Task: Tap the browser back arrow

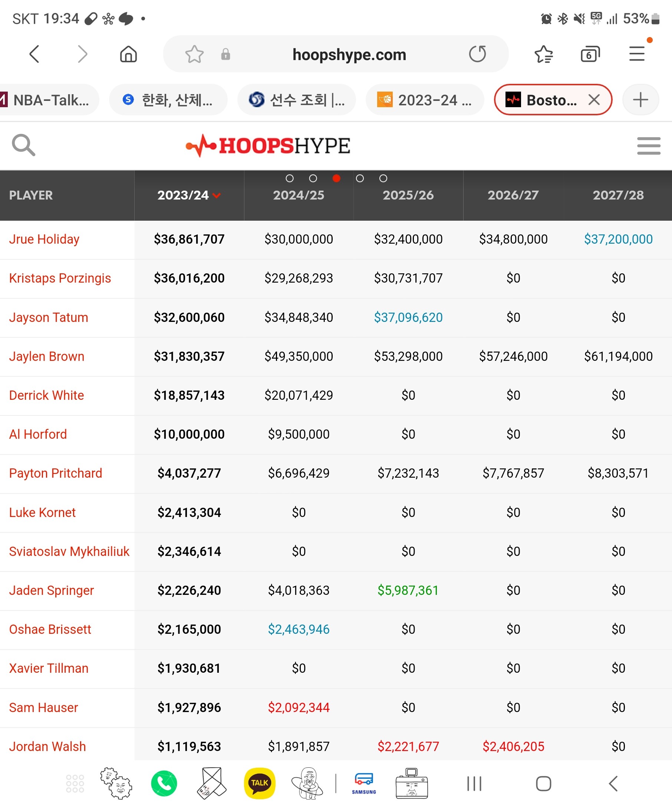Action: pyautogui.click(x=34, y=54)
